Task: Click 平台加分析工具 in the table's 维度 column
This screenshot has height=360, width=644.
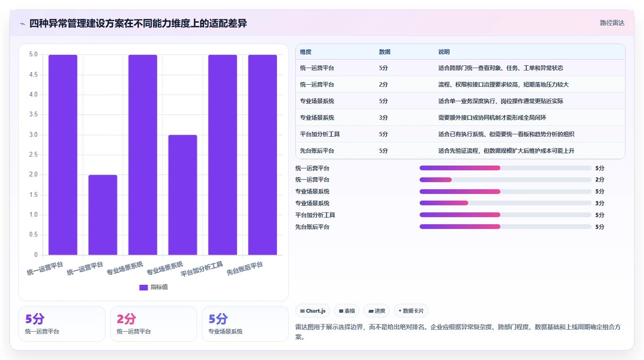Action: (x=320, y=134)
